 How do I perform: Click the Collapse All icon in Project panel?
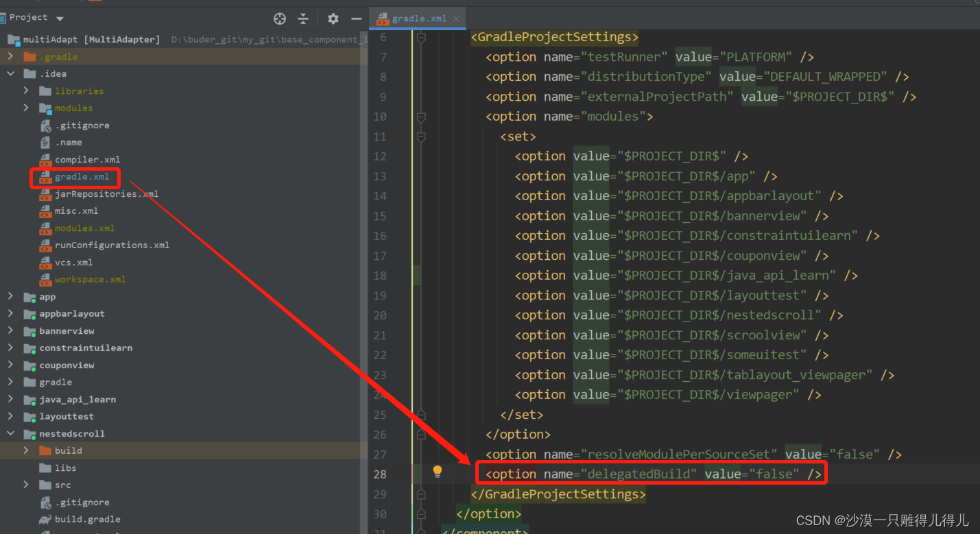[303, 19]
